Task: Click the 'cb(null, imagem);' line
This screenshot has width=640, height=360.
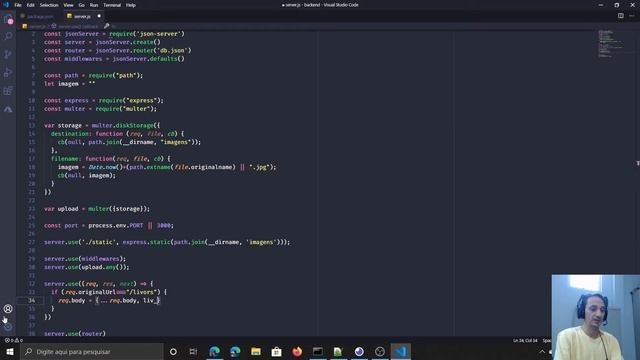Action: pos(87,175)
